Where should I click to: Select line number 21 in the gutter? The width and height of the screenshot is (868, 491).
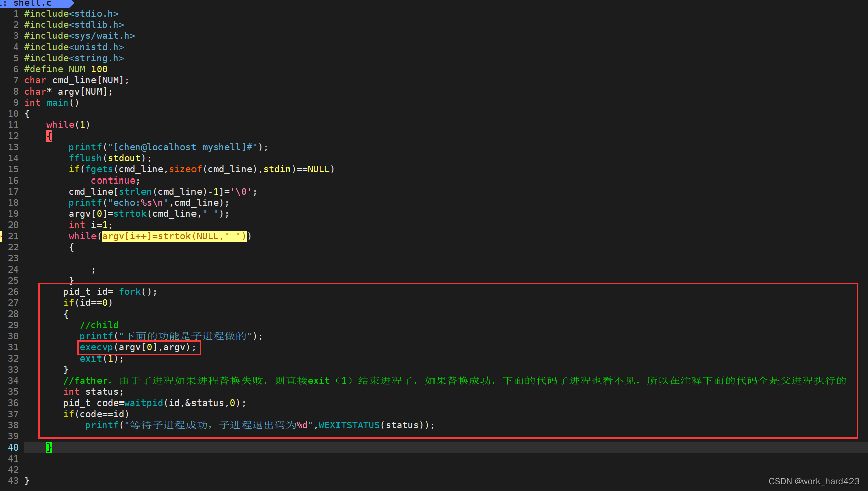(13, 236)
